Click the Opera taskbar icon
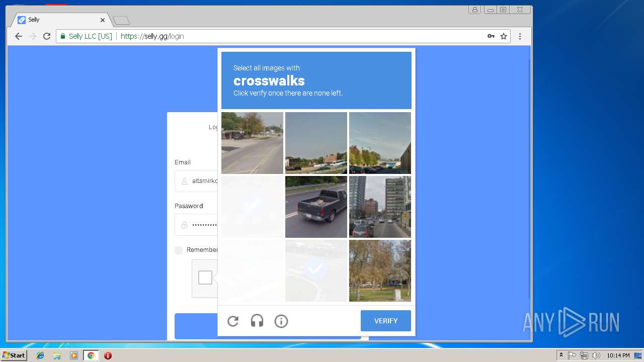Image resolution: width=644 pixels, height=362 pixels. (x=108, y=355)
